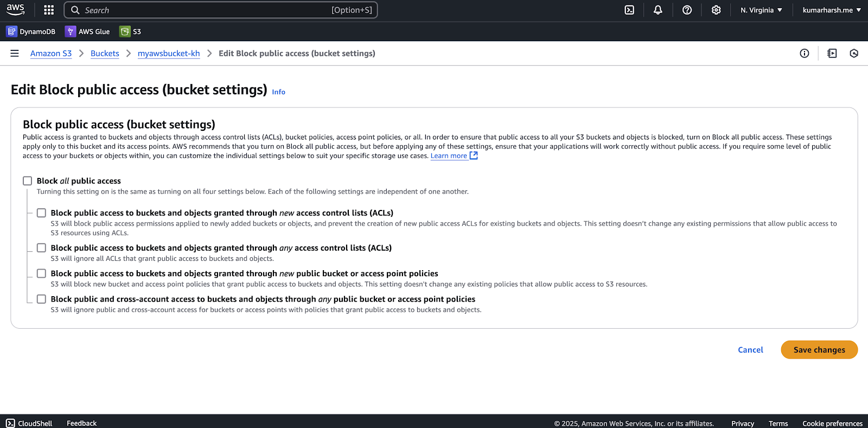
Task: Click the AWS Glue favorite icon
Action: (x=70, y=31)
